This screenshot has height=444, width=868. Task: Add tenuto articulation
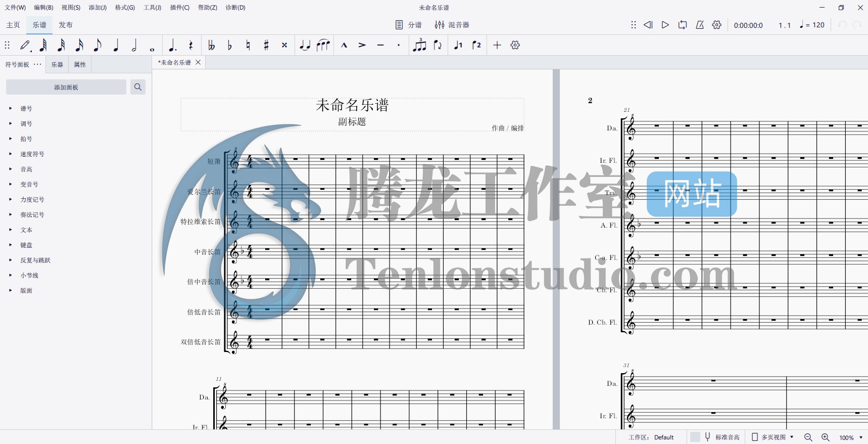point(380,46)
